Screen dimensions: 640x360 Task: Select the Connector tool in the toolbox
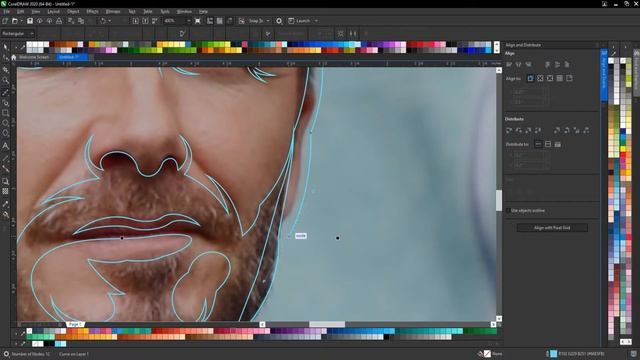[x=5, y=169]
